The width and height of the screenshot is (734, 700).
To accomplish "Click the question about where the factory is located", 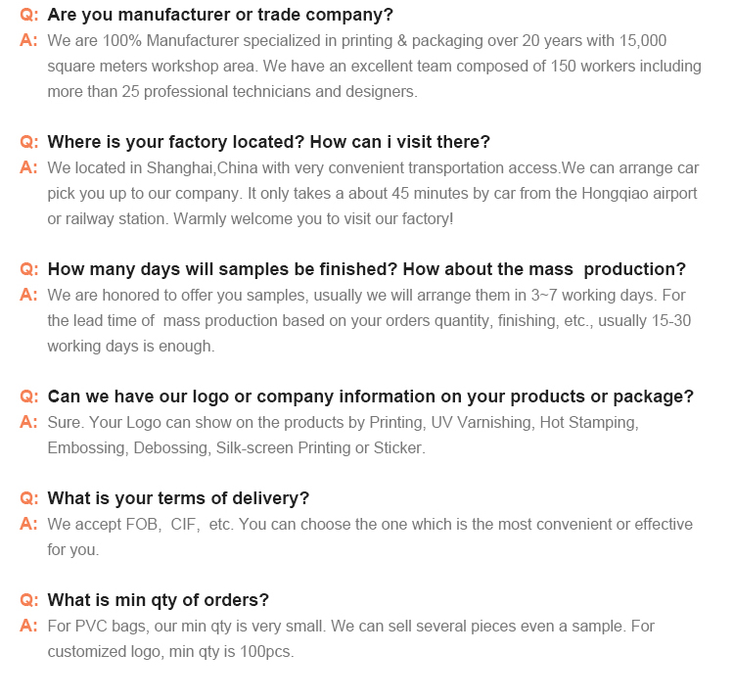I will (268, 142).
